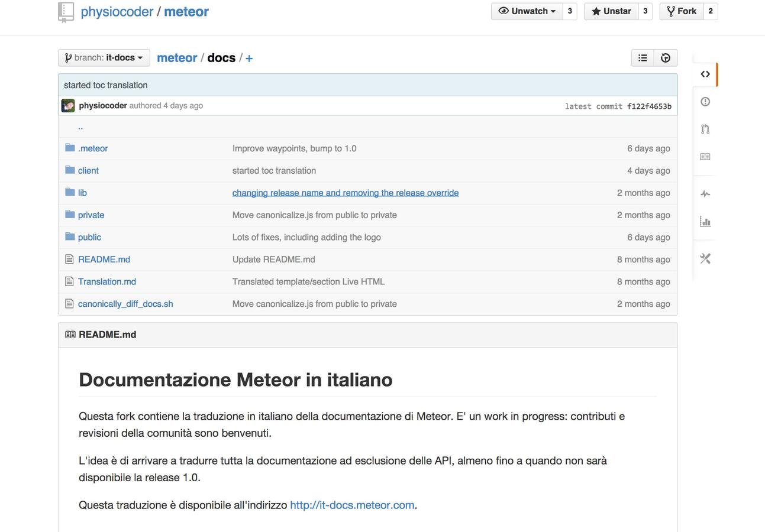Image resolution: width=765 pixels, height=532 pixels.
Task: Open the Pulse icon in sidebar
Action: 705,194
